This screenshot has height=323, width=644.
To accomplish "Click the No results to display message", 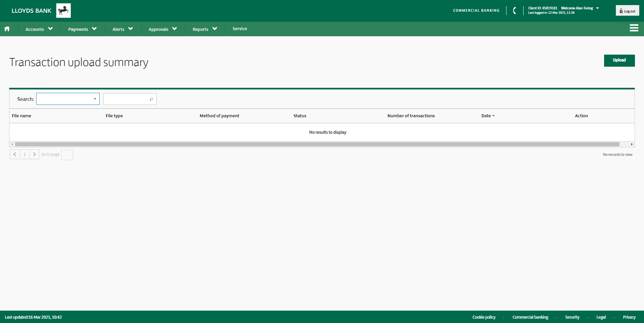I will pyautogui.click(x=328, y=132).
